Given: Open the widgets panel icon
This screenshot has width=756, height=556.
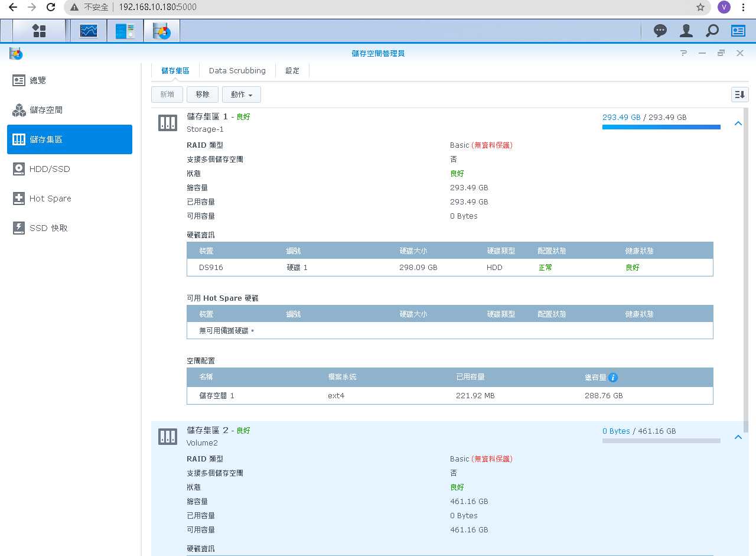Looking at the screenshot, I should tap(738, 31).
